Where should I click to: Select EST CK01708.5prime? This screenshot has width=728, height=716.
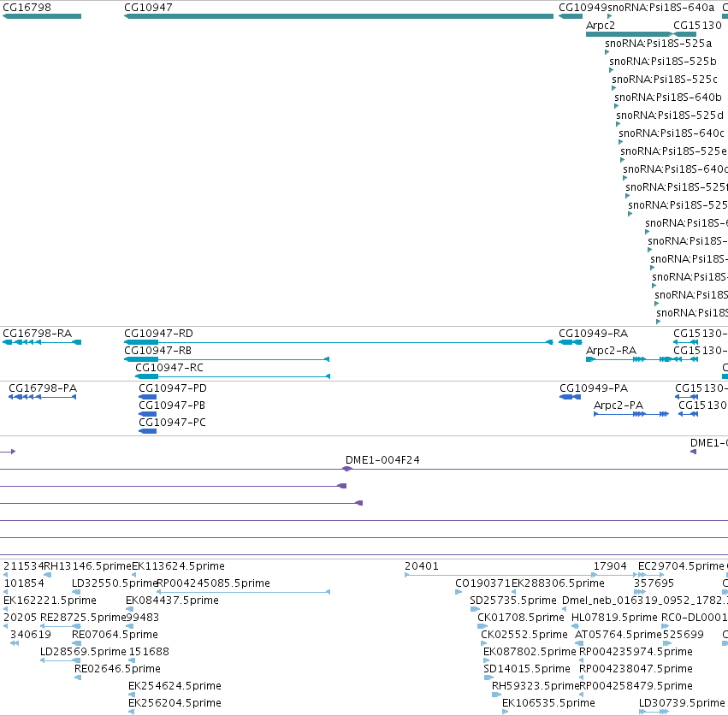[521, 618]
